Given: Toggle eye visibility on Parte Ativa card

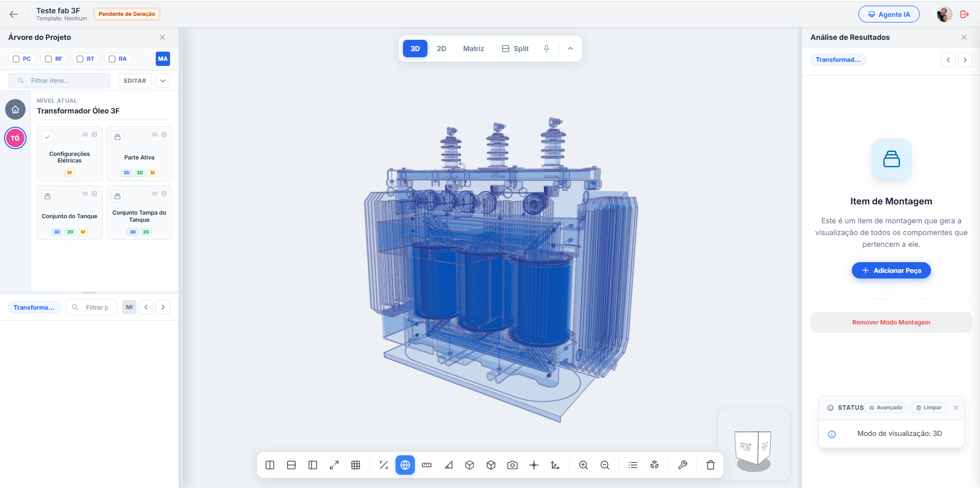Looking at the screenshot, I should click(155, 134).
